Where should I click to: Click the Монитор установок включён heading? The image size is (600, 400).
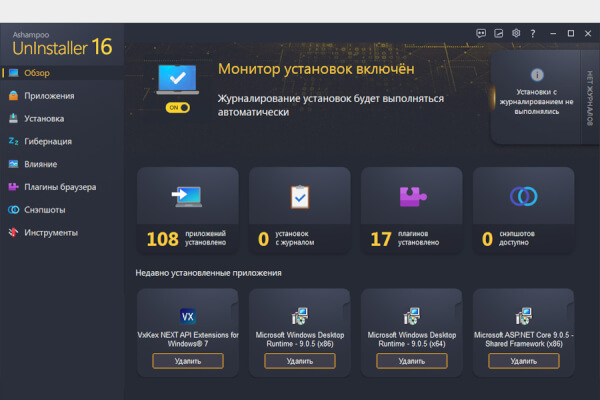pos(316,69)
